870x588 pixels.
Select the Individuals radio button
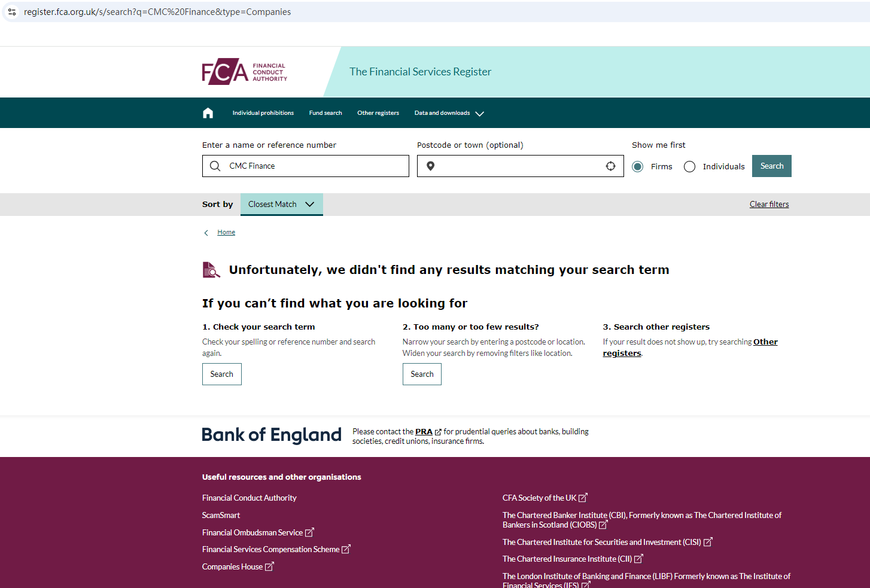[689, 166]
